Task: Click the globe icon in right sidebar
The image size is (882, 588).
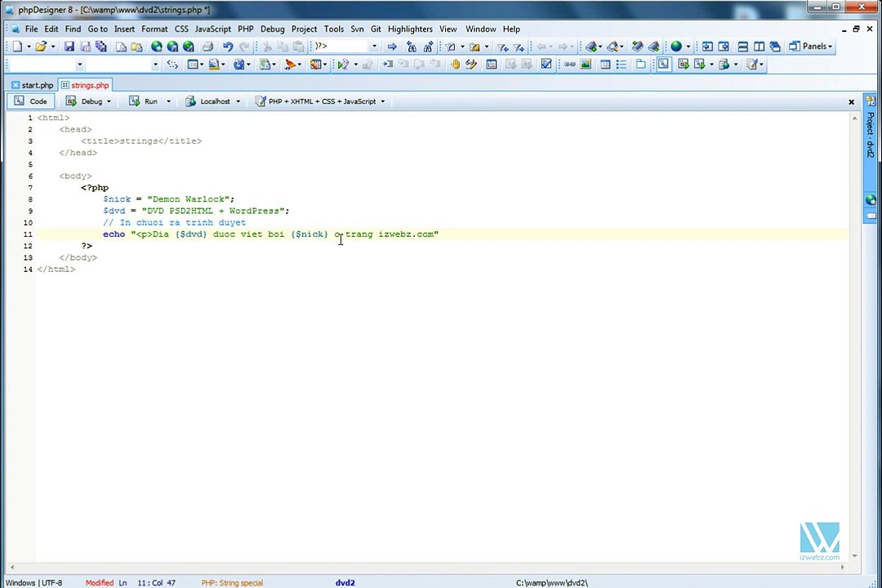Action: (x=871, y=199)
